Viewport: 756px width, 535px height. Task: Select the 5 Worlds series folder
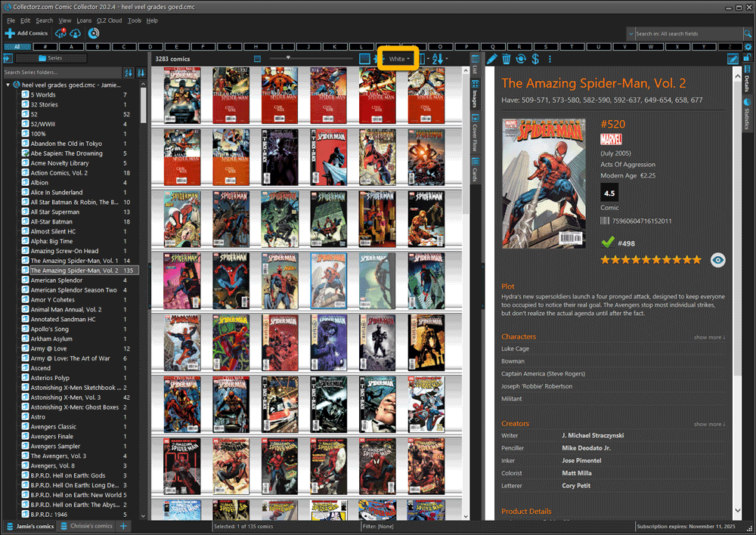(x=43, y=95)
